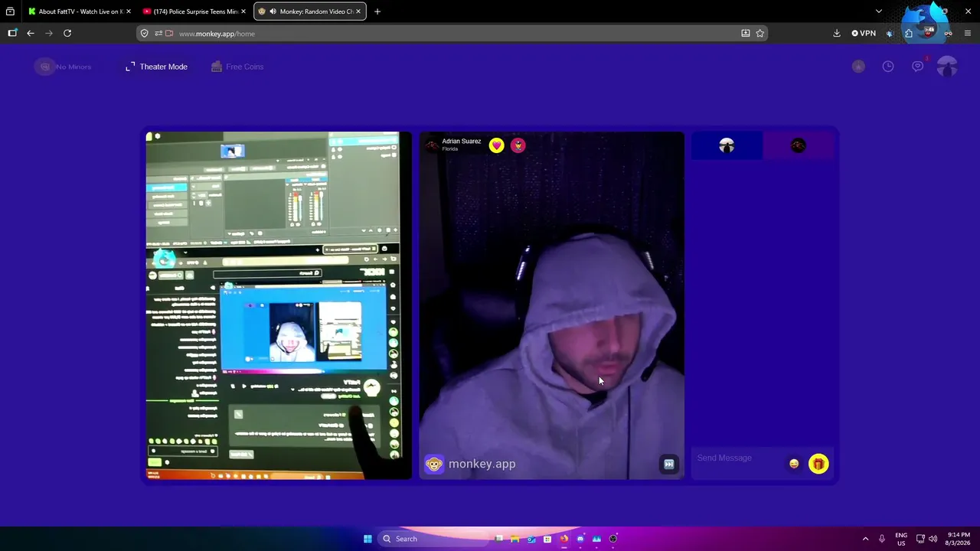Toggle the browser sidebar
980x551 pixels.
(12, 33)
